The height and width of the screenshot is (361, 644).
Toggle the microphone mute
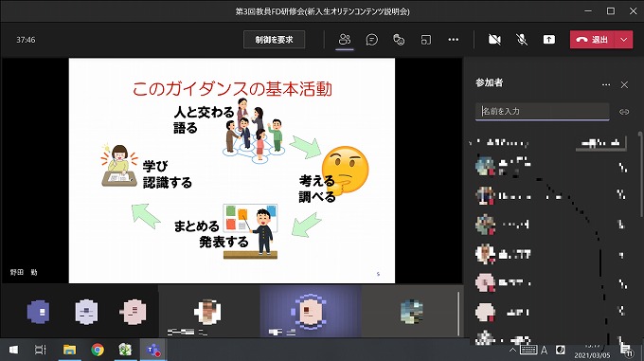522,40
